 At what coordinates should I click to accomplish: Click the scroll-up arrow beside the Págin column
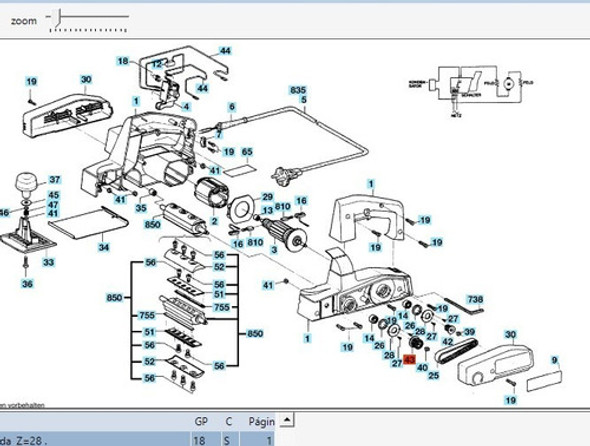coord(287,419)
